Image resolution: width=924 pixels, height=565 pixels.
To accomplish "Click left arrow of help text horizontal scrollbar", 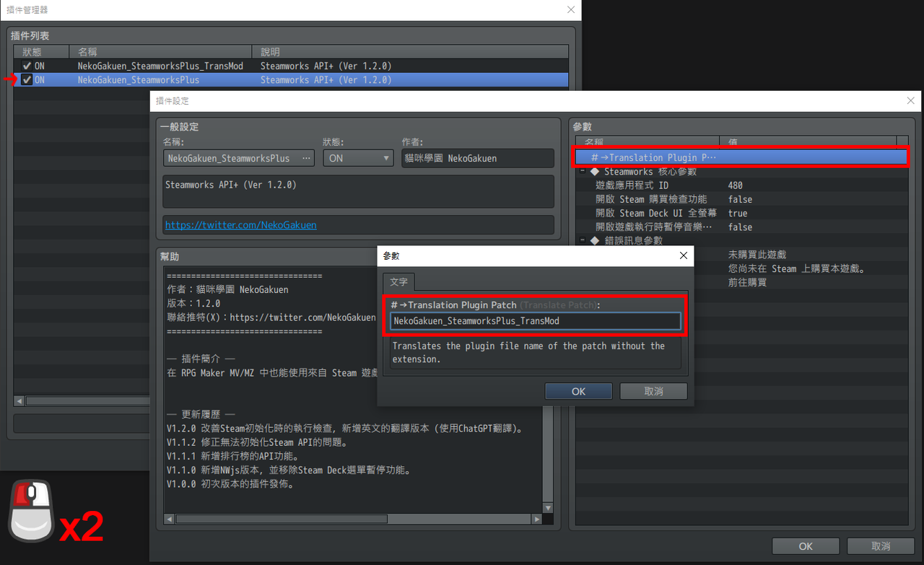I will [x=169, y=519].
